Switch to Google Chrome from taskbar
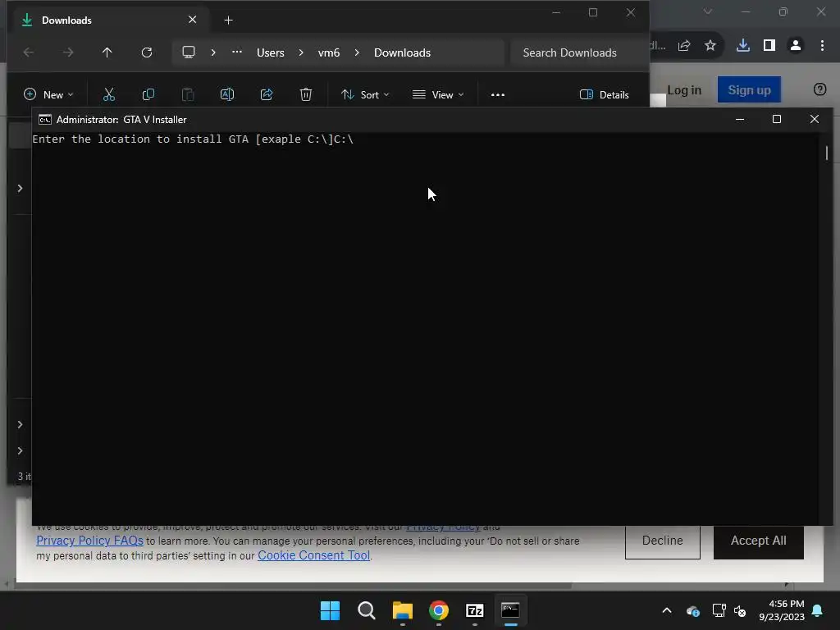Viewport: 840px width, 630px height. (x=439, y=610)
